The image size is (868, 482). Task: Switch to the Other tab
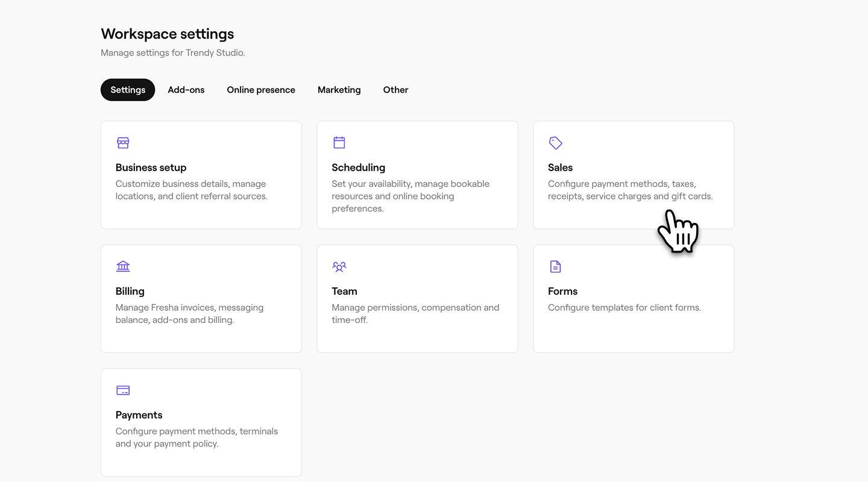tap(395, 90)
